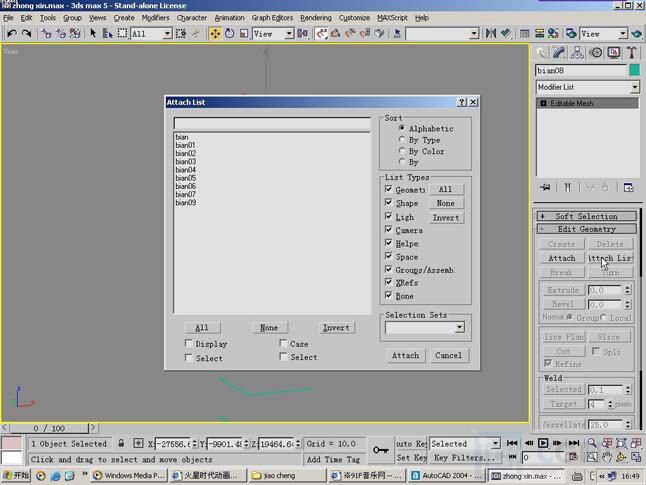646x485 pixels.
Task: Uncheck the XRefs list type
Action: (389, 282)
